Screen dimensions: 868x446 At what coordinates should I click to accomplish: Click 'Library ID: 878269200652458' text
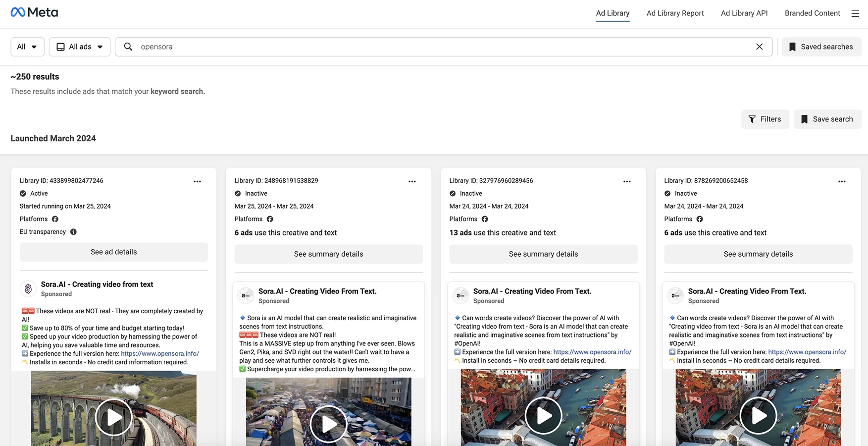tap(706, 181)
